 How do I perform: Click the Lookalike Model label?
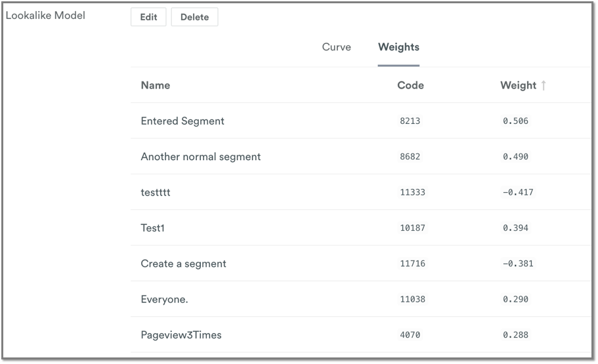pyautogui.click(x=45, y=16)
